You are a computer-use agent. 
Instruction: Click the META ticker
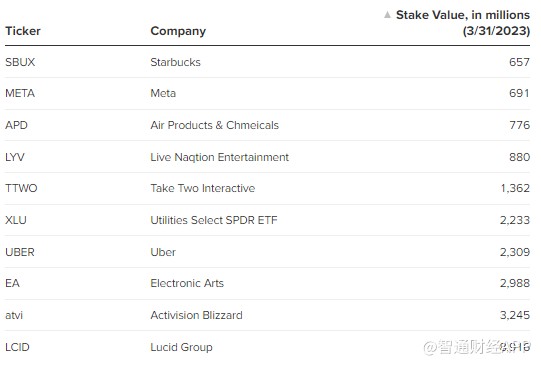(x=20, y=93)
